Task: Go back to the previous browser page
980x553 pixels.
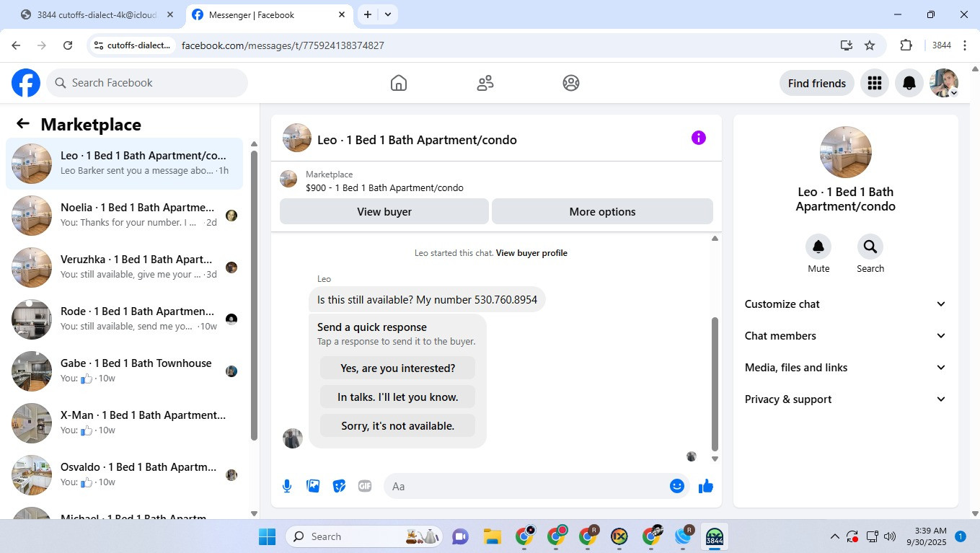Action: (16, 45)
